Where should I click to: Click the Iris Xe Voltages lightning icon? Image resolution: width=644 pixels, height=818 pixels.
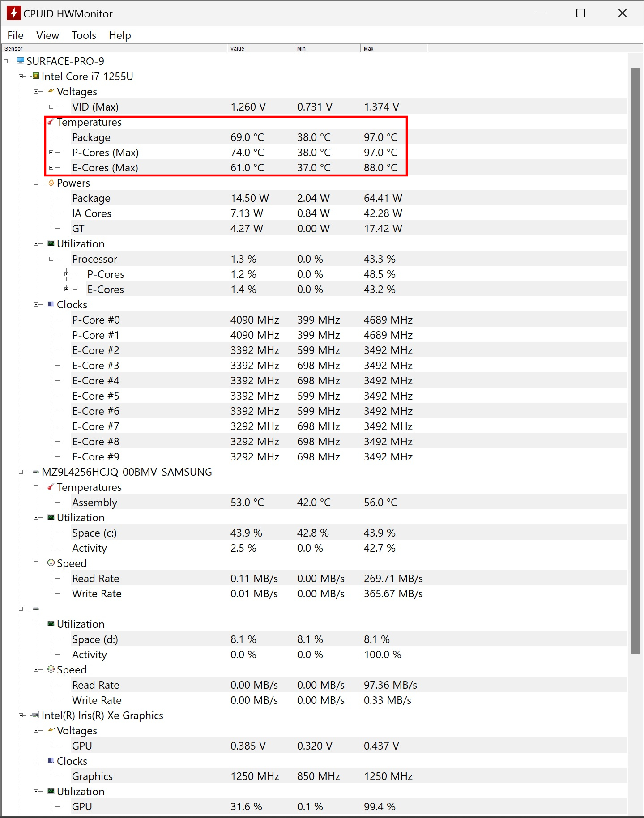click(51, 730)
